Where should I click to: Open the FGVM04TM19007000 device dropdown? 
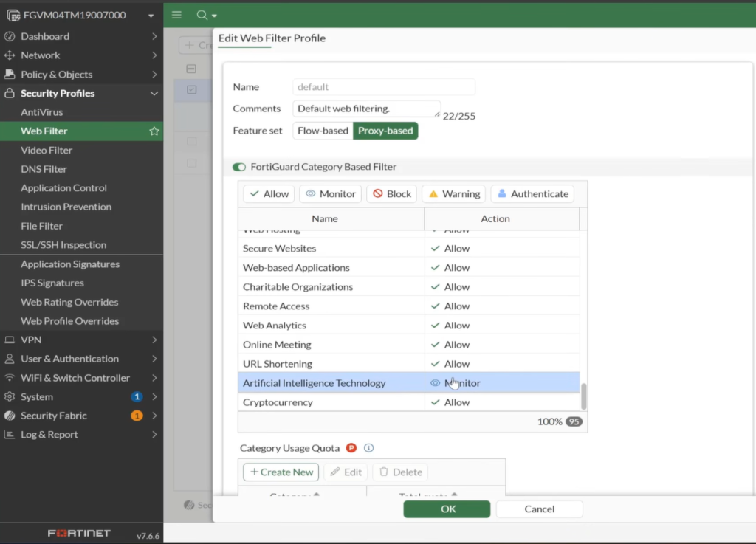pyautogui.click(x=151, y=16)
